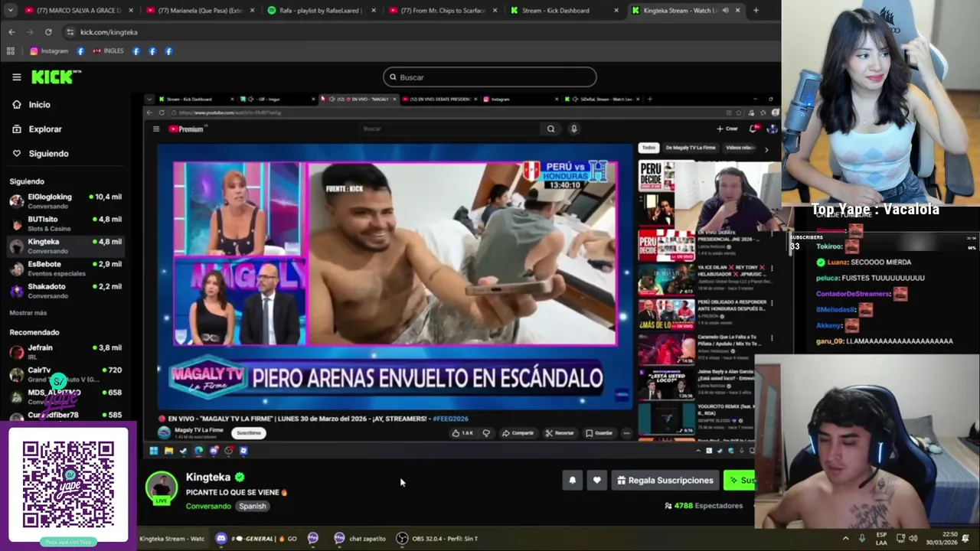
Task: Like the Magaly TV video
Action: pos(462,433)
